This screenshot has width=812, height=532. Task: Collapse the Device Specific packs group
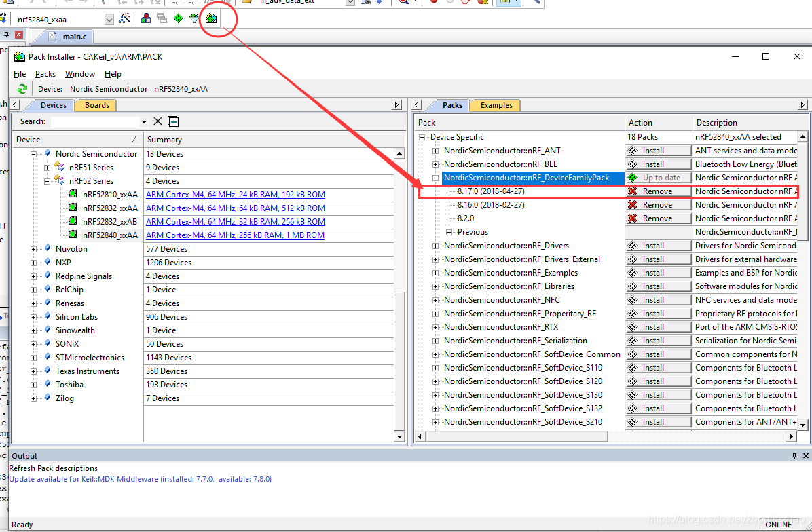click(x=422, y=137)
